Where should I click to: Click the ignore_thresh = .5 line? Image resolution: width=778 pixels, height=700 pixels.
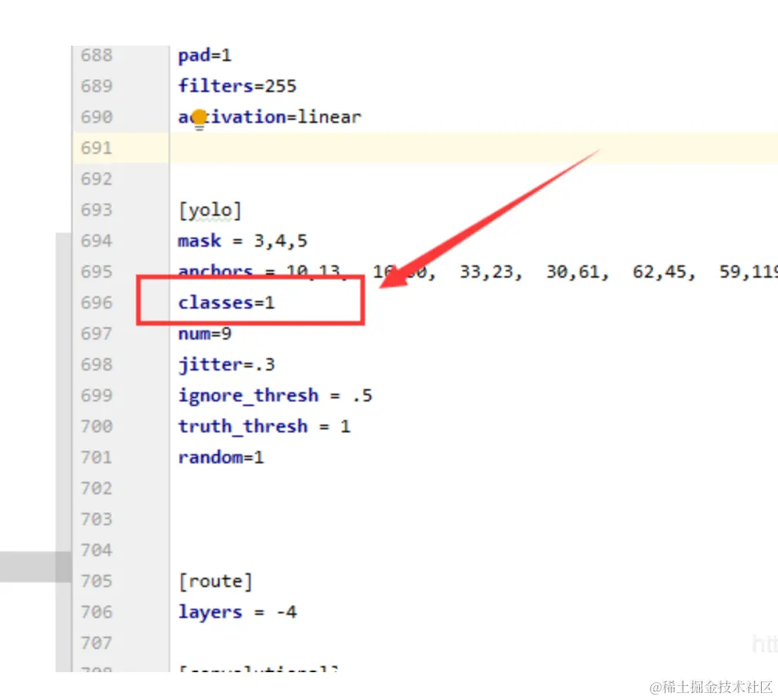point(275,396)
